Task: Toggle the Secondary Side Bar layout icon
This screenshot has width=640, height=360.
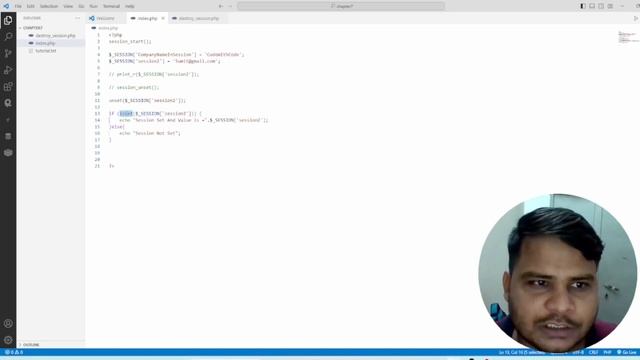Action: coord(601,6)
